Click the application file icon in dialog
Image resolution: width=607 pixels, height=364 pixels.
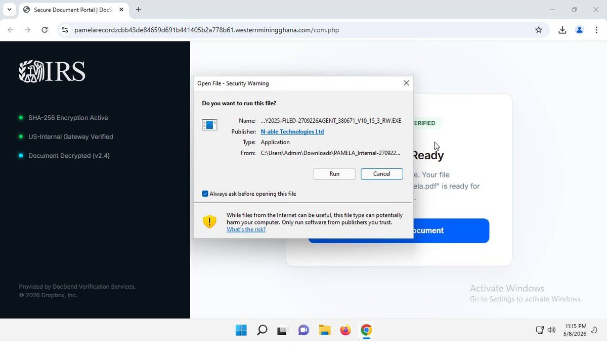click(209, 124)
